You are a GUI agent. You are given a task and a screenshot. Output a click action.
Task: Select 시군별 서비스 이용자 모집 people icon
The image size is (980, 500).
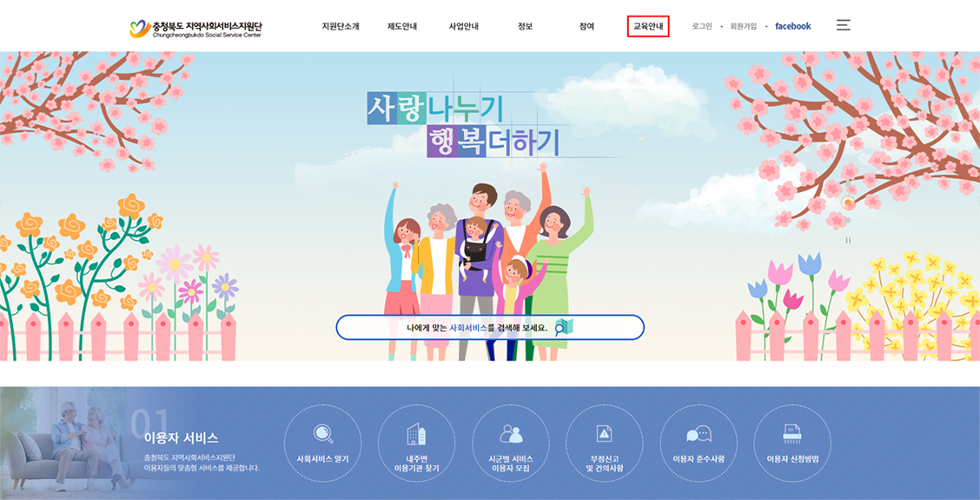pos(511,433)
